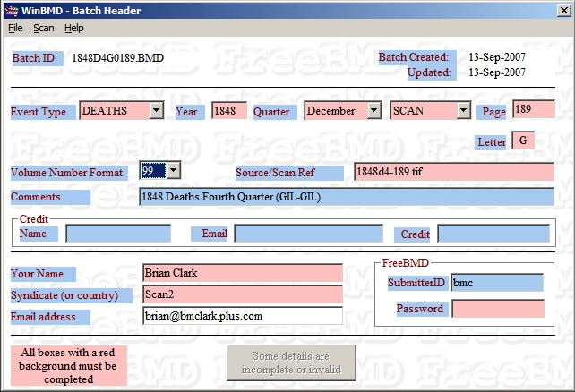Viewport: 575px width, 392px height.
Task: Click the Credit Name input field
Action: coord(118,234)
